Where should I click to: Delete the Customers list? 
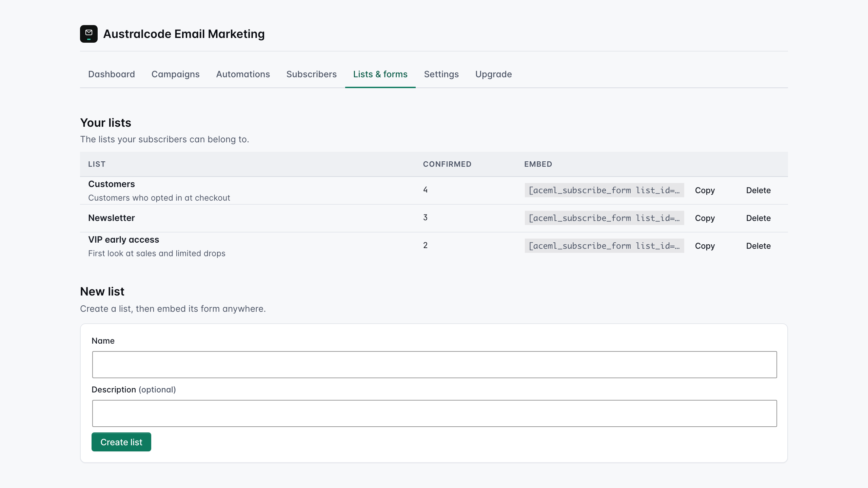(x=758, y=190)
